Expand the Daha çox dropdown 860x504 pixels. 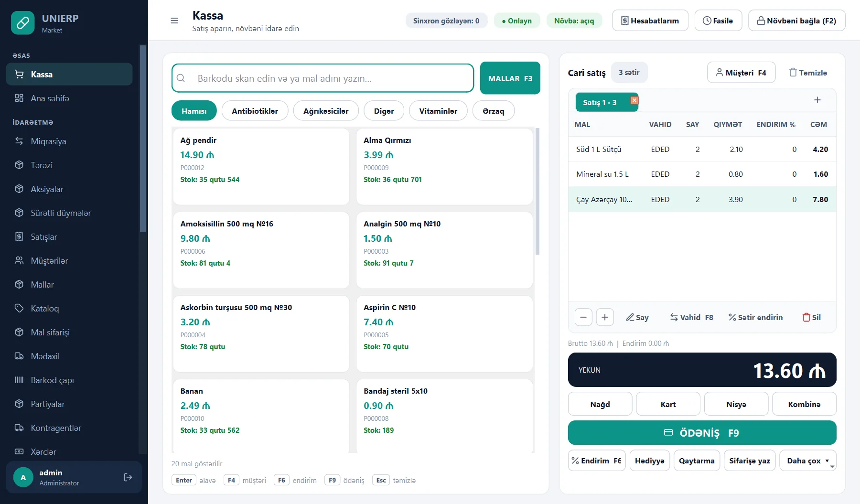[808, 461]
